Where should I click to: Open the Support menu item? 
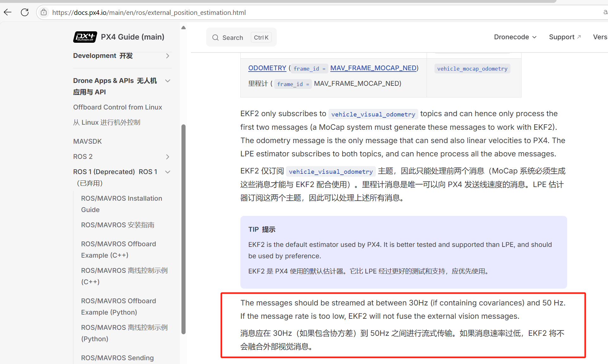pos(561,37)
